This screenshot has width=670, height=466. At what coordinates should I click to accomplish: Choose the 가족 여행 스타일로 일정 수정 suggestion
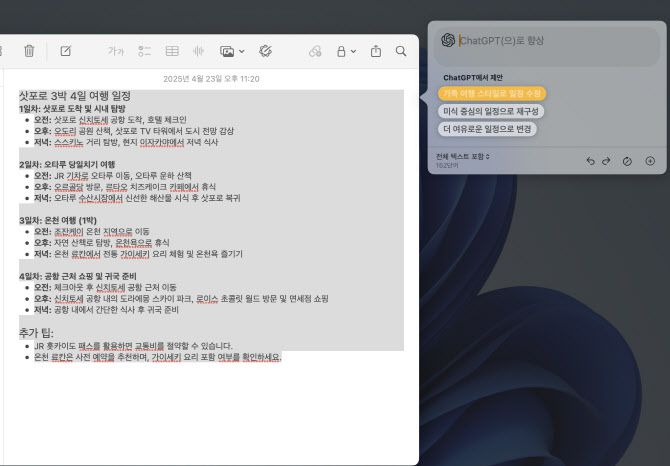[x=492, y=94]
